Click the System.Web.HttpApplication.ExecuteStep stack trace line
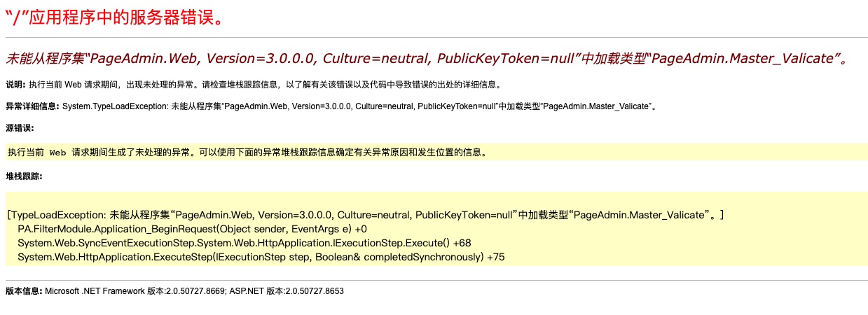868x315 pixels. [261, 257]
